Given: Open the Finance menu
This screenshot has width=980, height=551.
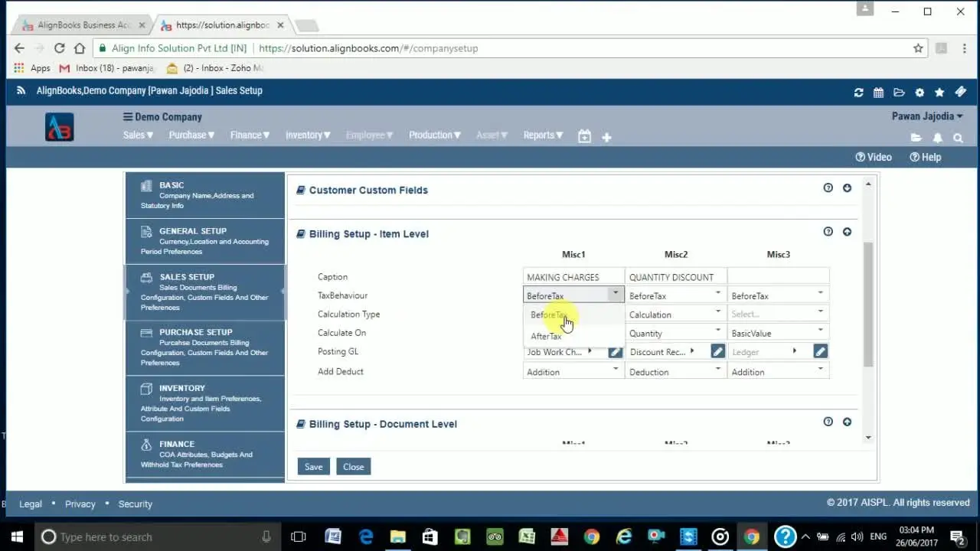Looking at the screenshot, I should 250,135.
